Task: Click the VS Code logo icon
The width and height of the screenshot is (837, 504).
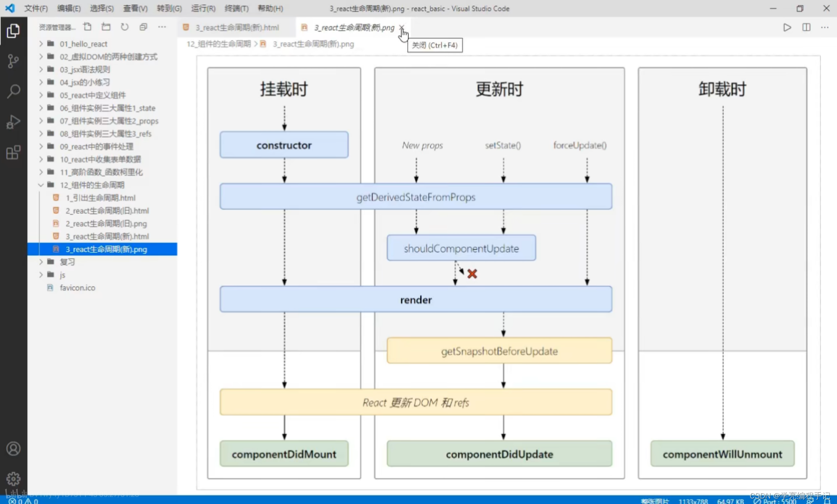Action: tap(10, 8)
